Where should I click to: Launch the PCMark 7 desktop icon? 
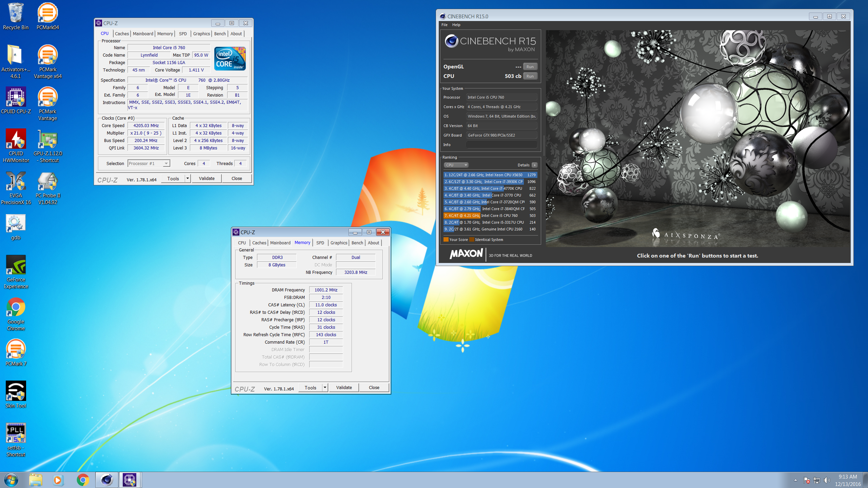coord(16,353)
